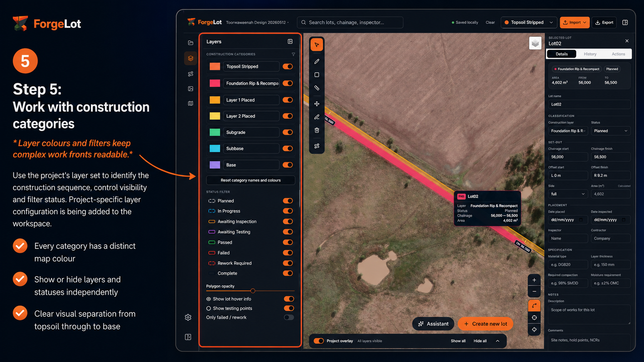
Task: Open the project folder sidebar icon
Action: pos(191,43)
